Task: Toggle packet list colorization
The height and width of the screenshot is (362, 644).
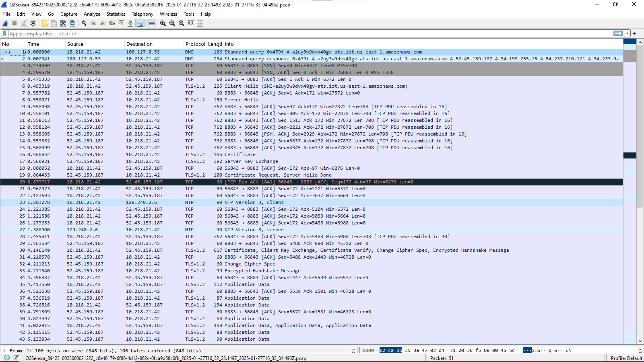Action: (x=151, y=23)
